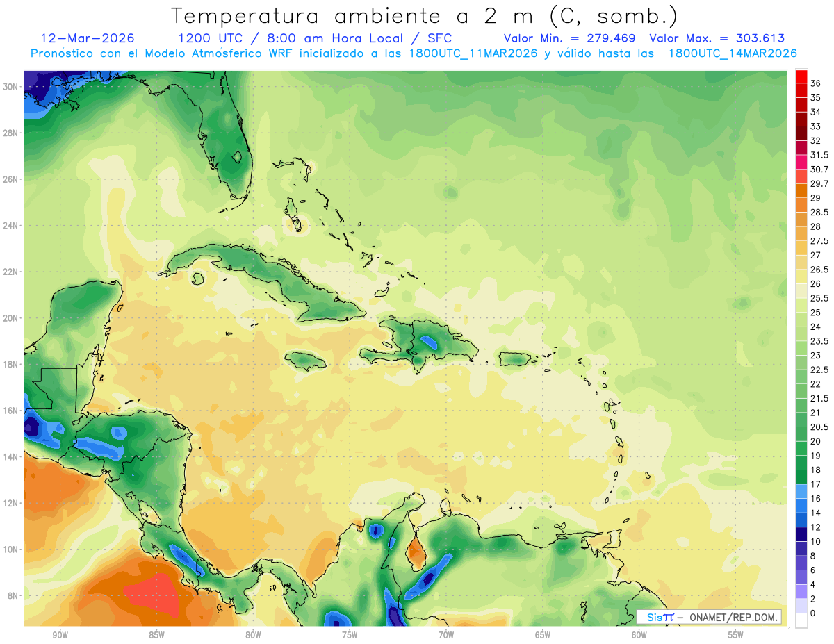The width and height of the screenshot is (834, 644).
Task: Click the legend value '27.5'
Action: click(x=819, y=241)
